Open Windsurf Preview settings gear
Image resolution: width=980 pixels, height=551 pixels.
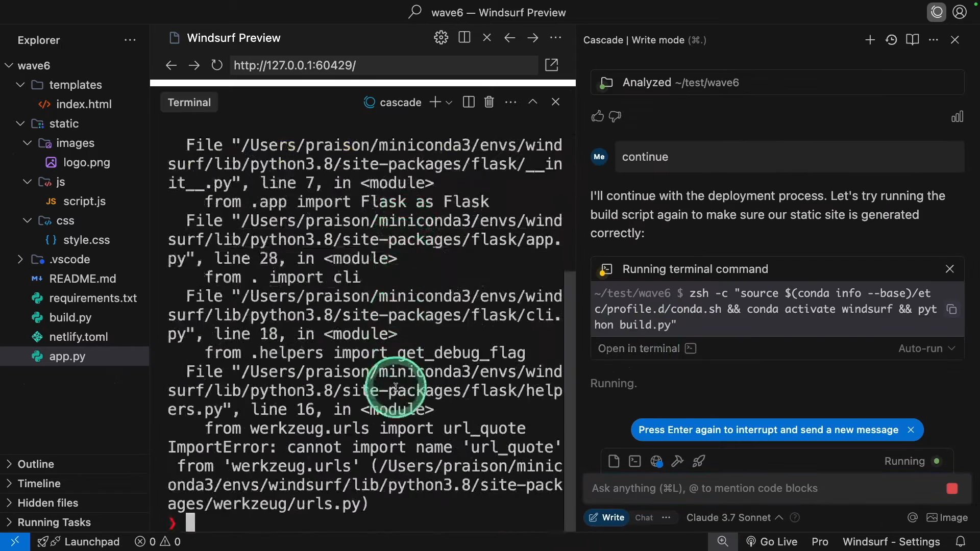(441, 38)
